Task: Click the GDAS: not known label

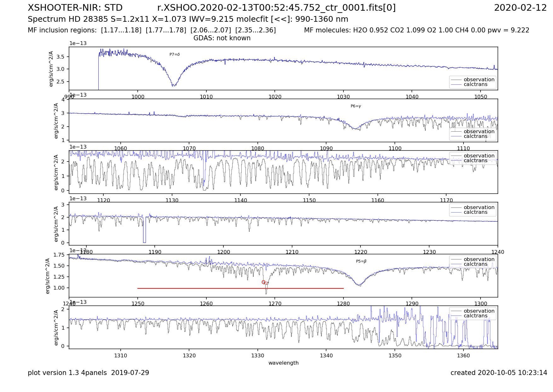Action: pos(222,38)
